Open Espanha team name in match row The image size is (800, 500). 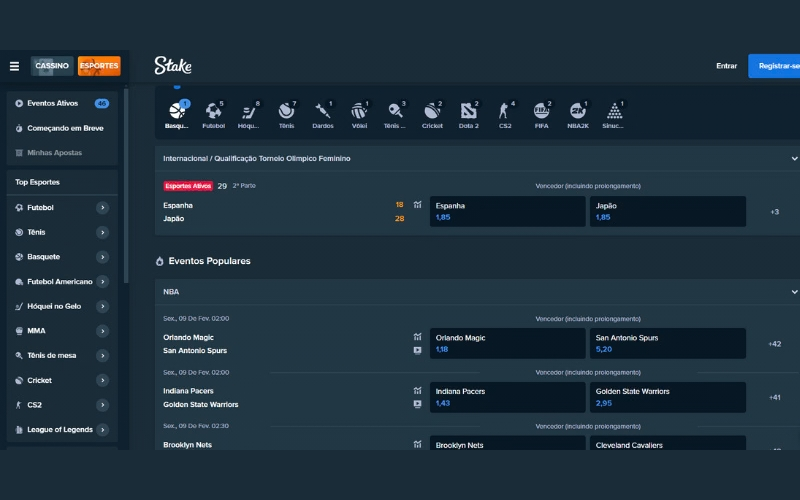coord(178,206)
